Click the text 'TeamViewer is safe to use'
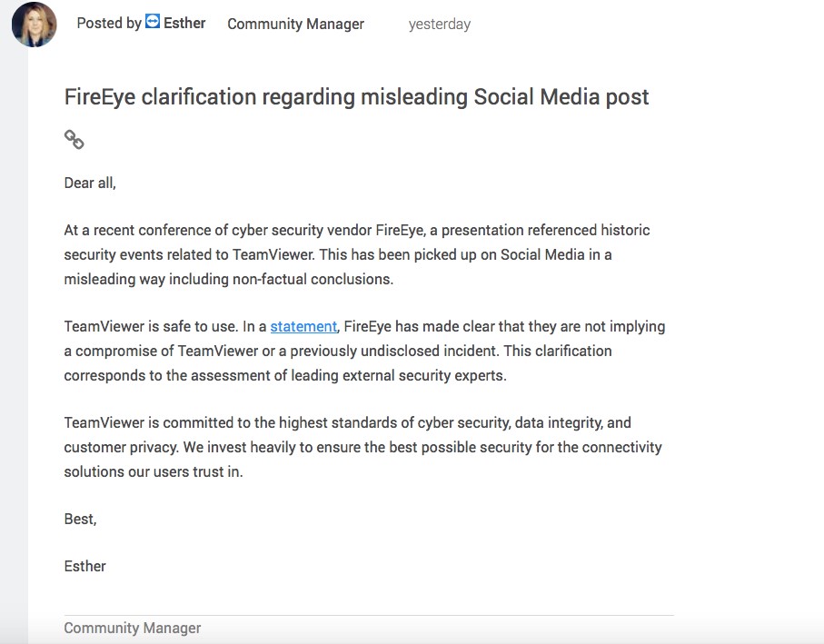This screenshot has width=824, height=644. point(152,326)
